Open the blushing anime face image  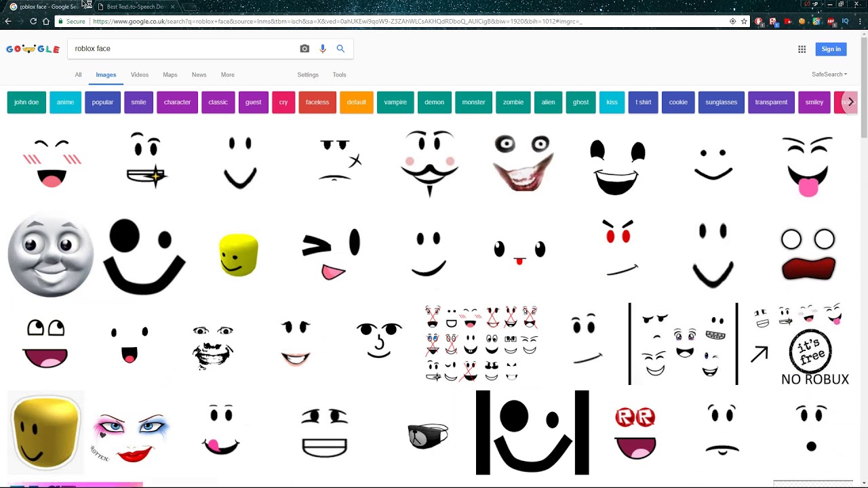pyautogui.click(x=52, y=163)
